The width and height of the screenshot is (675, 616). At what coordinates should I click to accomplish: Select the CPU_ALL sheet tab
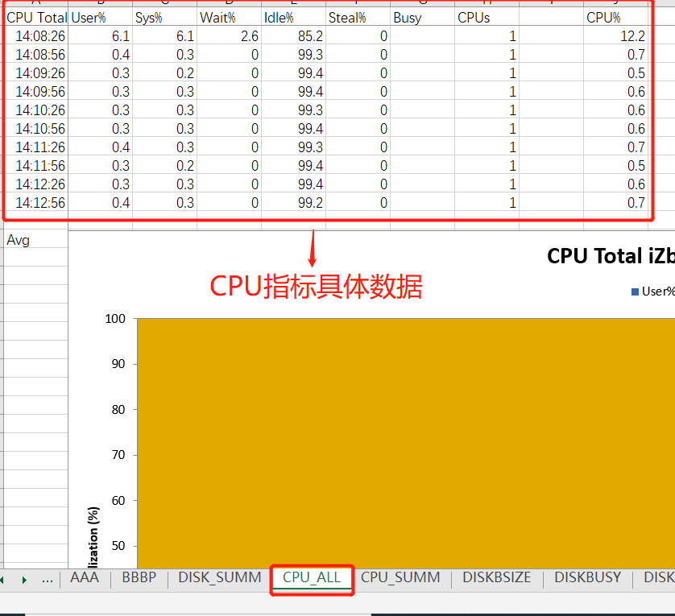(x=312, y=577)
